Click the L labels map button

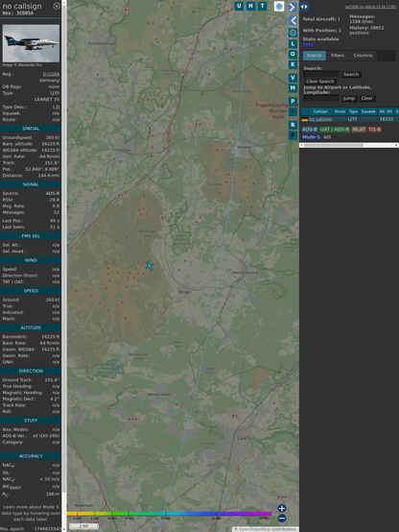[293, 44]
